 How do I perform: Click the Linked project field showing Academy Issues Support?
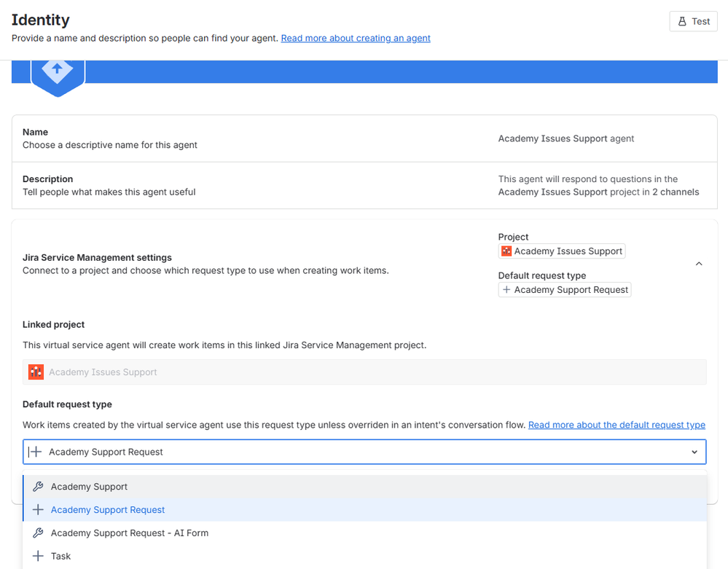364,372
